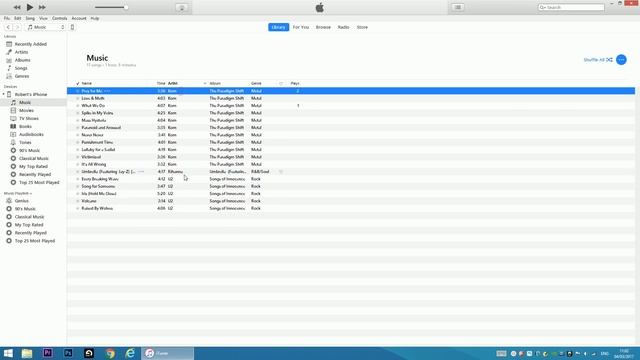Toggle checkbox for Victimized

(78, 157)
